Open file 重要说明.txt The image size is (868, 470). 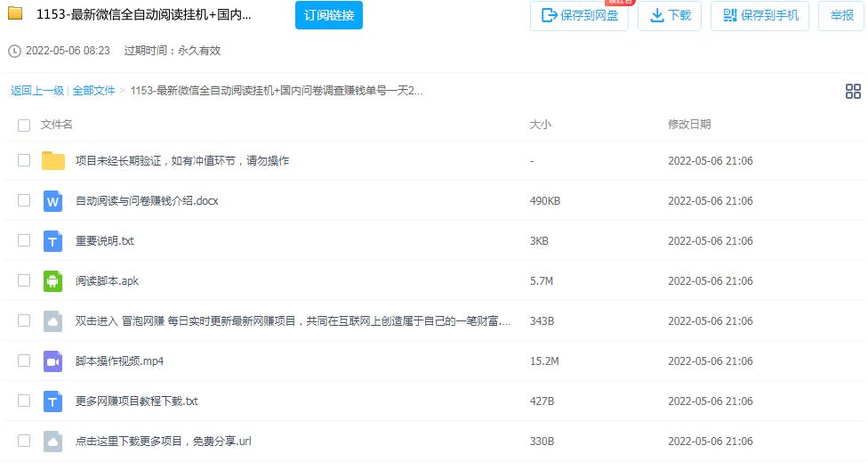(105, 241)
